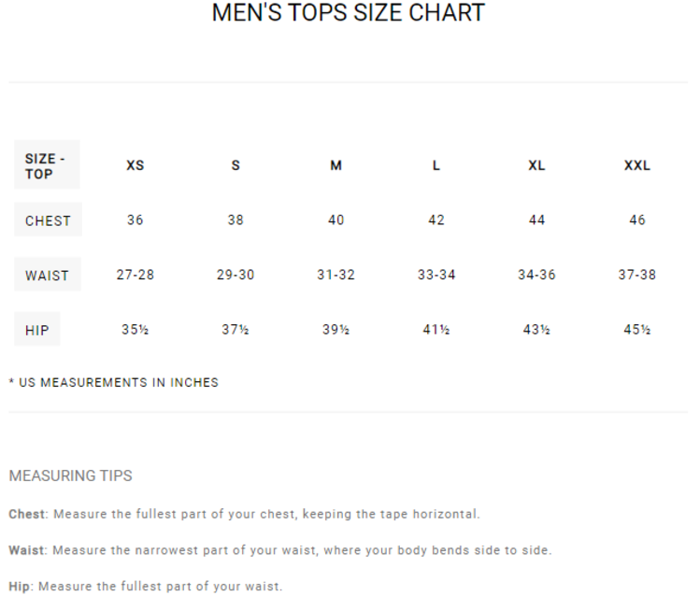This screenshot has width=700, height=596.
Task: Select the HIP row label
Action: pyautogui.click(x=37, y=330)
